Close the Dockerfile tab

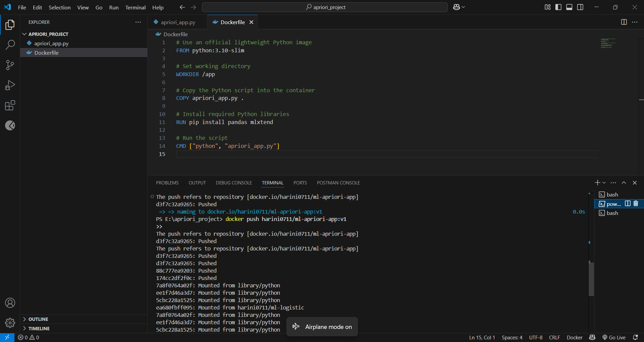pos(251,22)
